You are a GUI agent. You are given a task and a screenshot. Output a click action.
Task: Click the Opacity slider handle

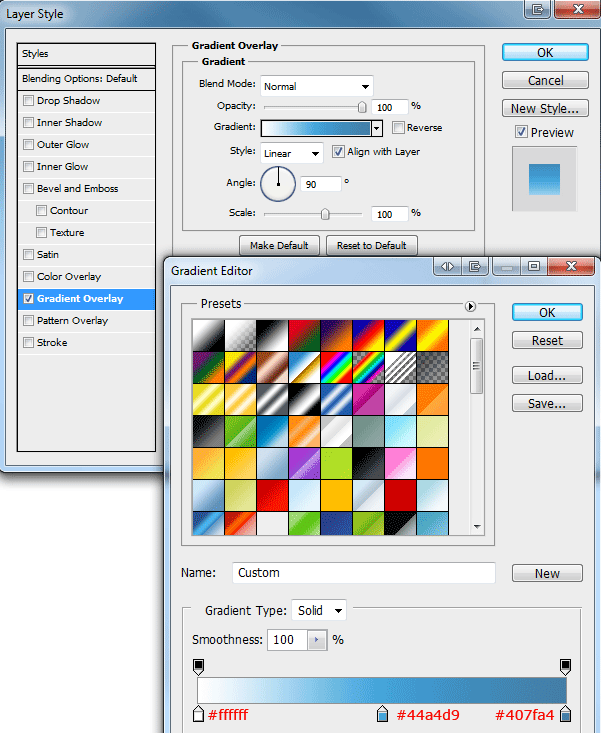coord(362,108)
